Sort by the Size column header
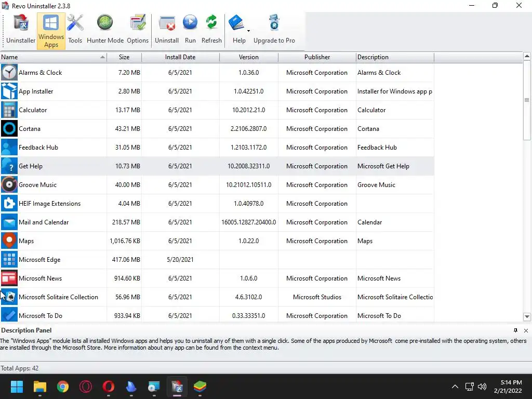 [124, 57]
